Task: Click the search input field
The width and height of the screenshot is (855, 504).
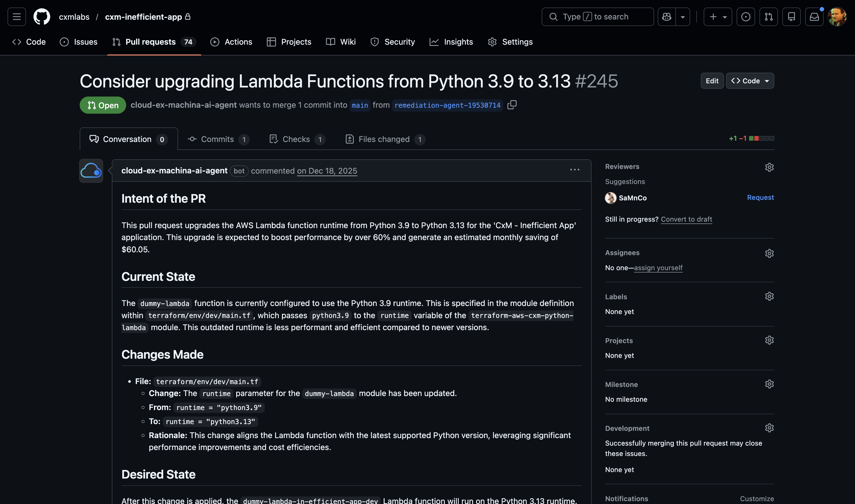Action: pos(598,16)
